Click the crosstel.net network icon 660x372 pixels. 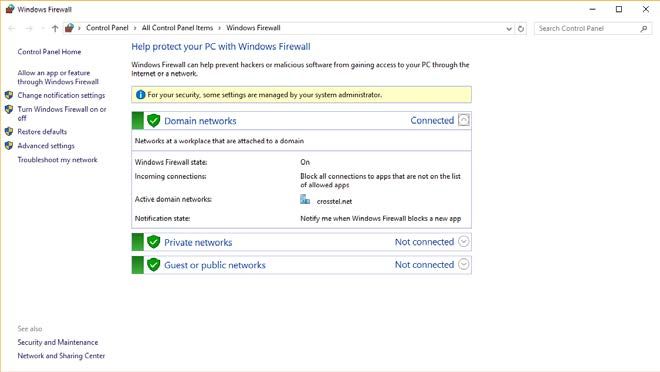tap(305, 199)
